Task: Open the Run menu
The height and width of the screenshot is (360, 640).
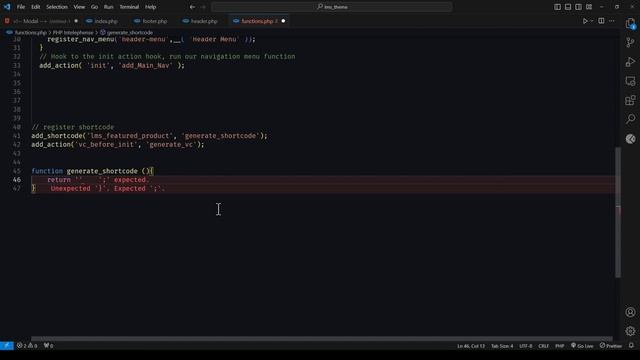Action: pos(109,7)
